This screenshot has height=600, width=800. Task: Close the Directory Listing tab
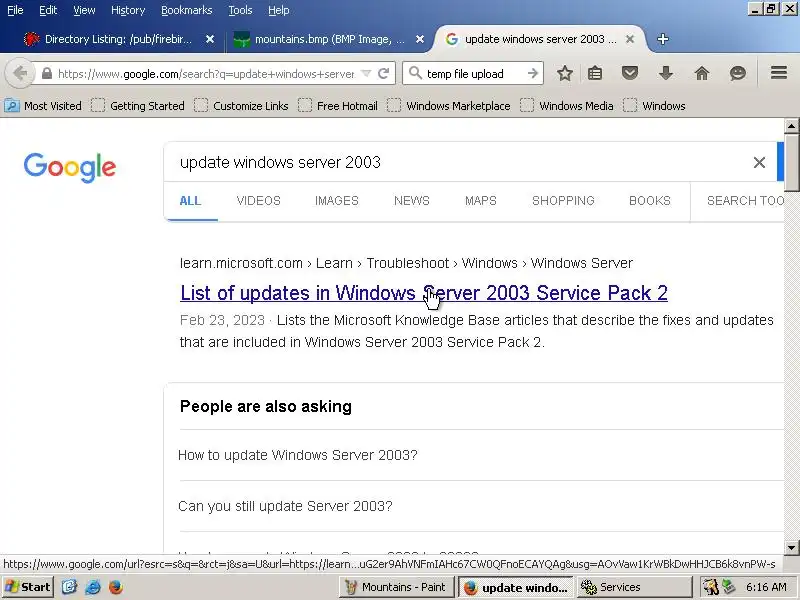coord(210,39)
